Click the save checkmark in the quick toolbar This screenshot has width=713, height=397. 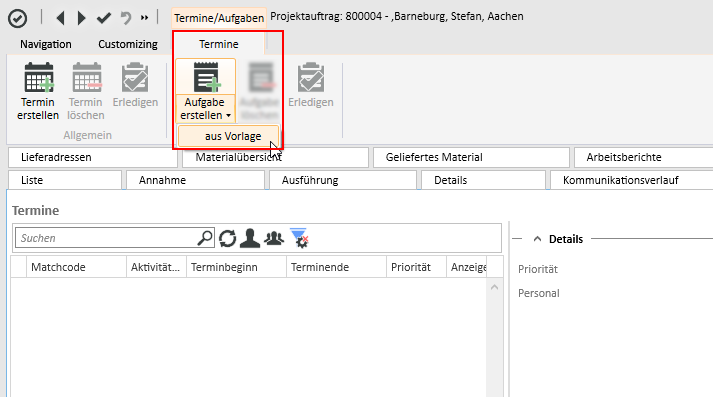[104, 18]
